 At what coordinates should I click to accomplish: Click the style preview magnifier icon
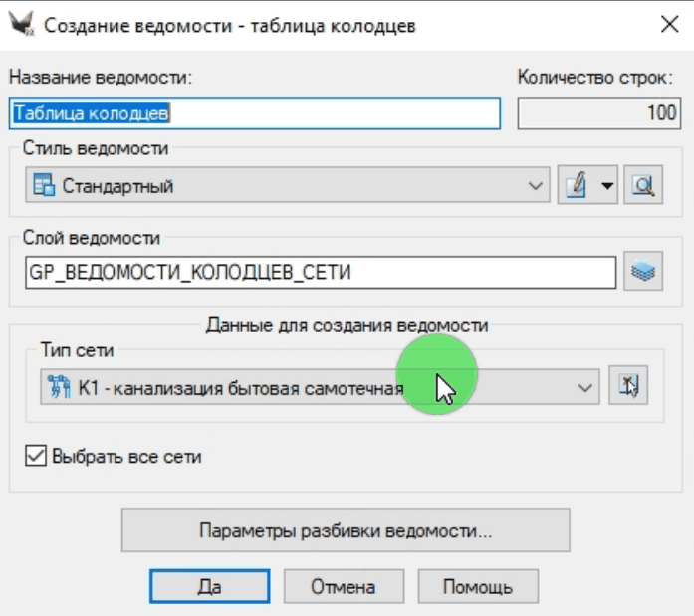coord(643,185)
